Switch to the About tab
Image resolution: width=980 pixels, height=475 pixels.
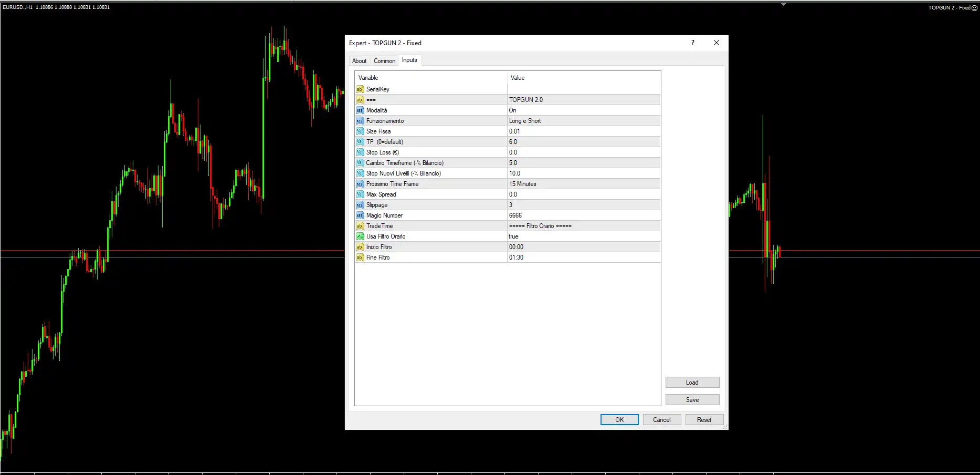tap(360, 61)
